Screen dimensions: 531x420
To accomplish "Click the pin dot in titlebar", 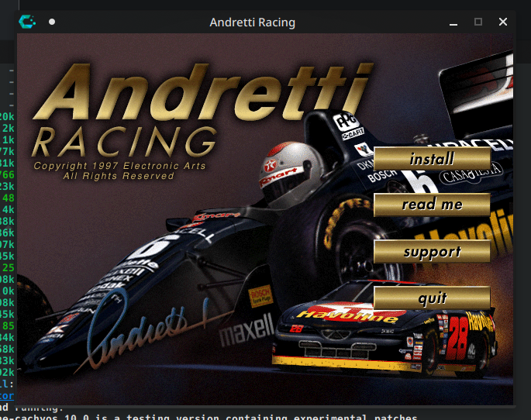I will point(52,22).
